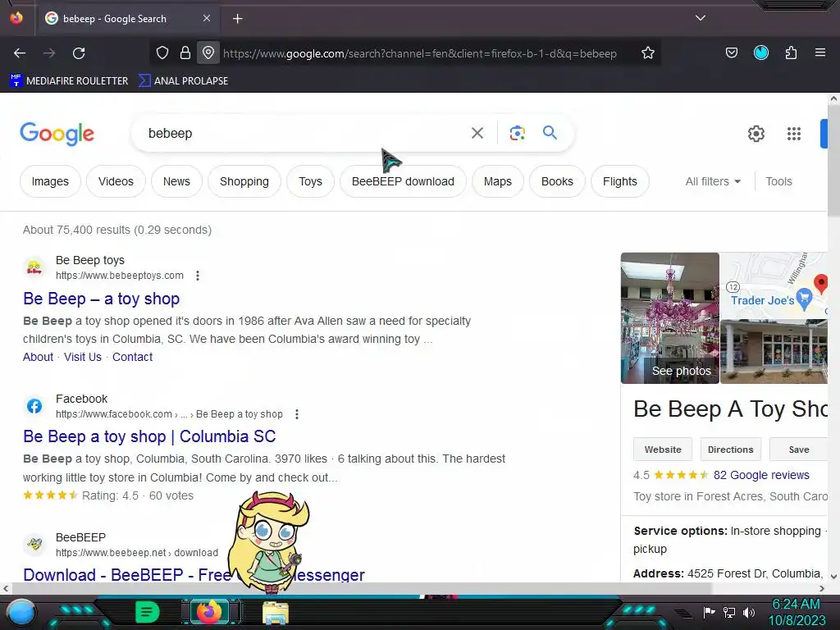Go back to the previous page
The image size is (840, 630).
tap(20, 53)
